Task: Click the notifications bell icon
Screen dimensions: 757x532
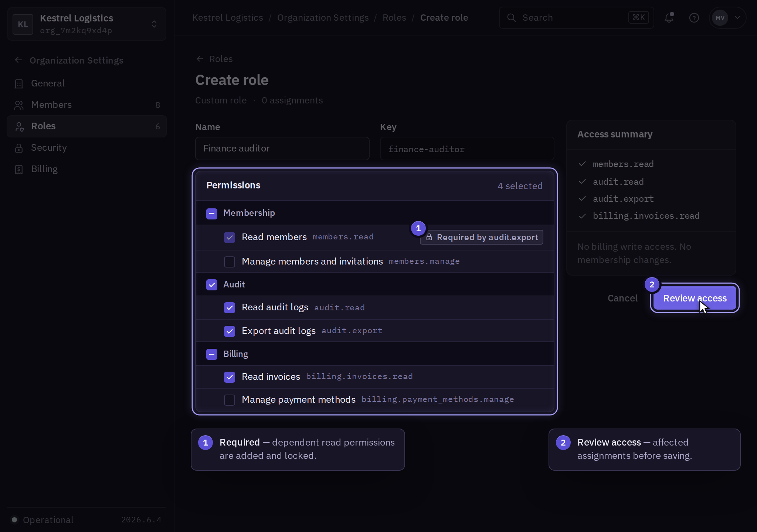Action: (669, 17)
